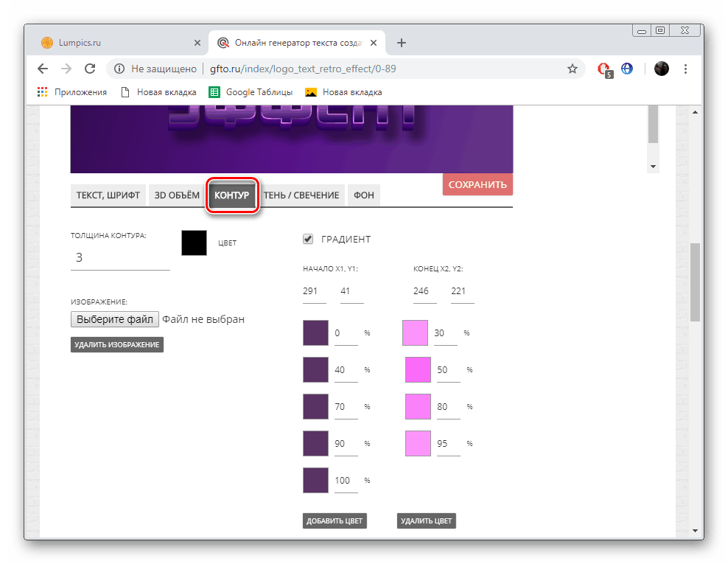Open the Chrome three-dot menu
This screenshot has height=564, width=728.
click(x=685, y=69)
